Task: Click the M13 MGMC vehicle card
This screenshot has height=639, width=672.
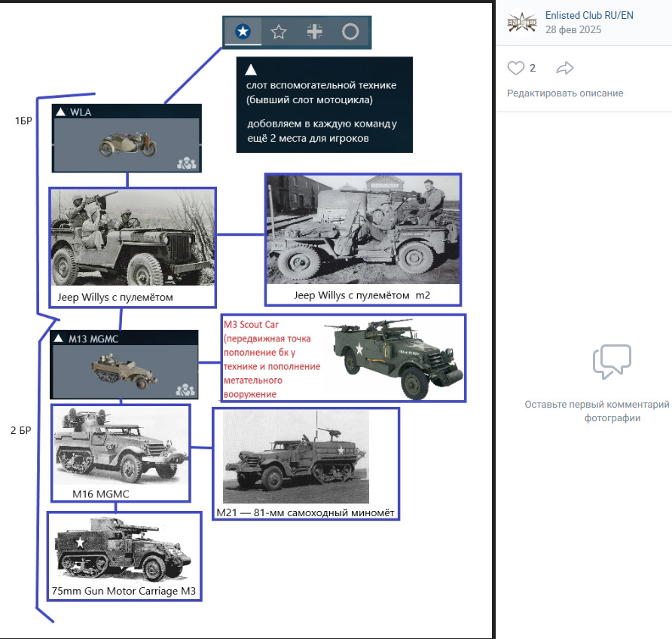Action: (124, 365)
